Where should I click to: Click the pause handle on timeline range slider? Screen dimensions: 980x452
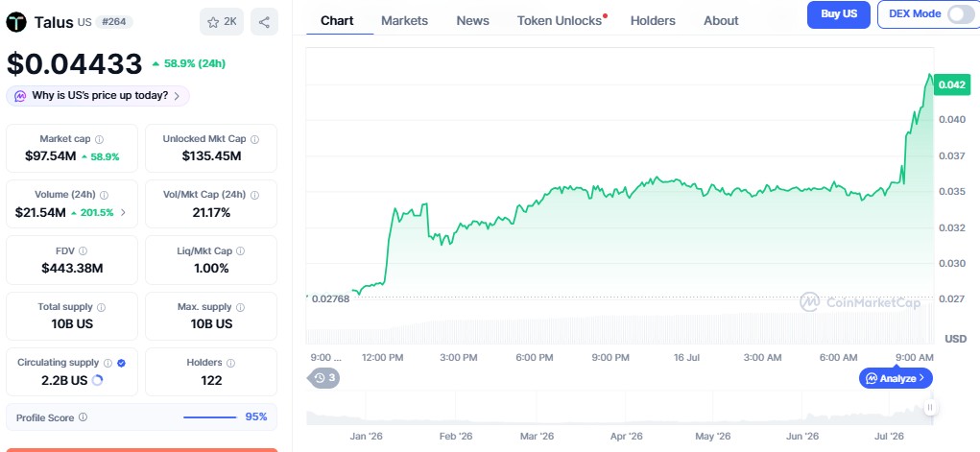930,408
